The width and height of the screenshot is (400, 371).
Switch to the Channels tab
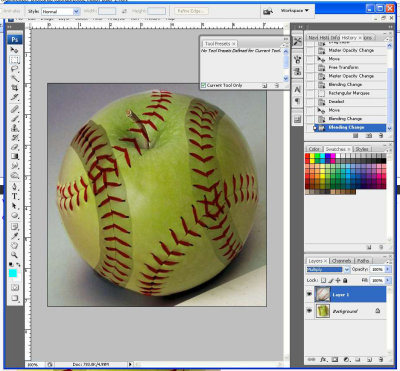tap(342, 261)
